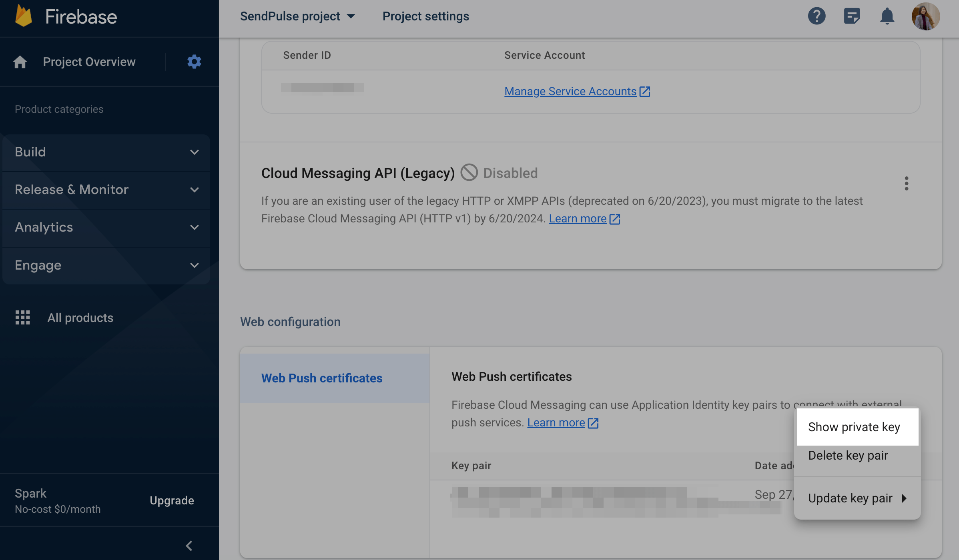Click the Key pair column header
The height and width of the screenshot is (560, 959).
coord(471,466)
